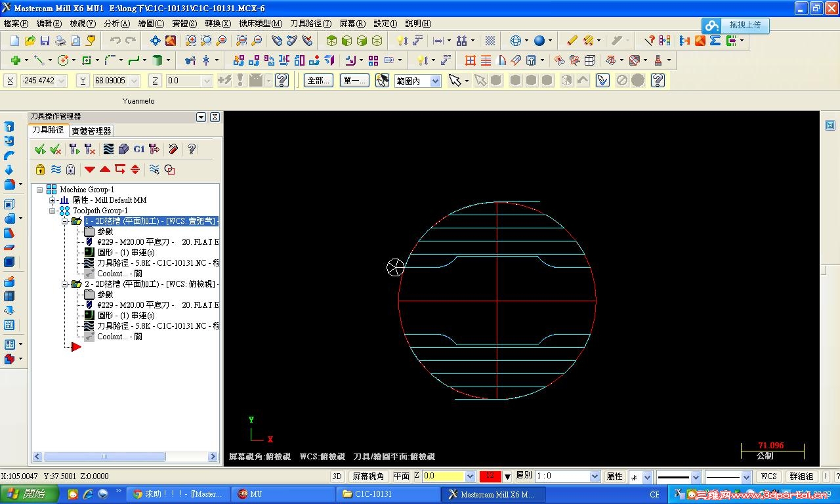Click the lock operations padlock icon
840x504 pixels.
click(x=40, y=169)
